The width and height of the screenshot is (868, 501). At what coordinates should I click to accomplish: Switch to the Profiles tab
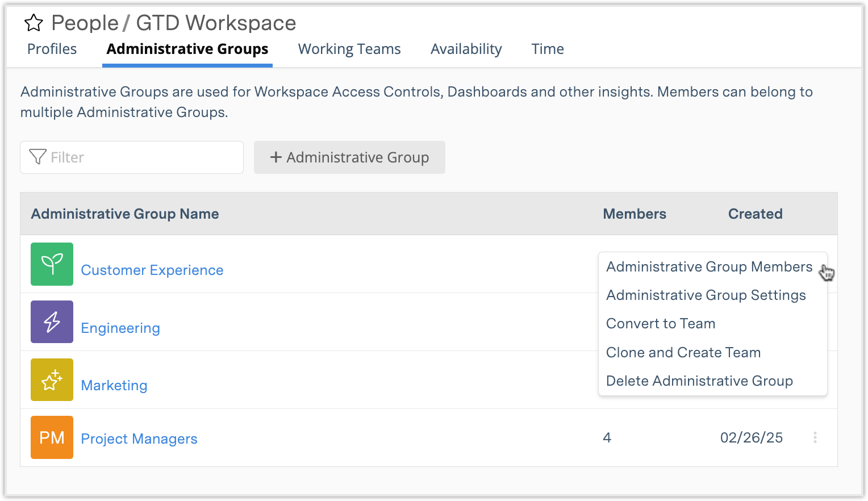click(x=52, y=49)
